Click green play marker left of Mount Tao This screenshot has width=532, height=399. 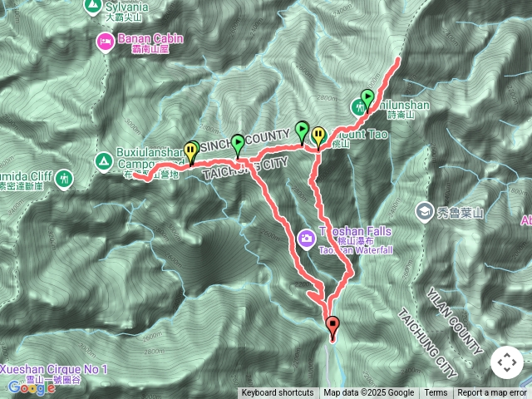(x=302, y=131)
